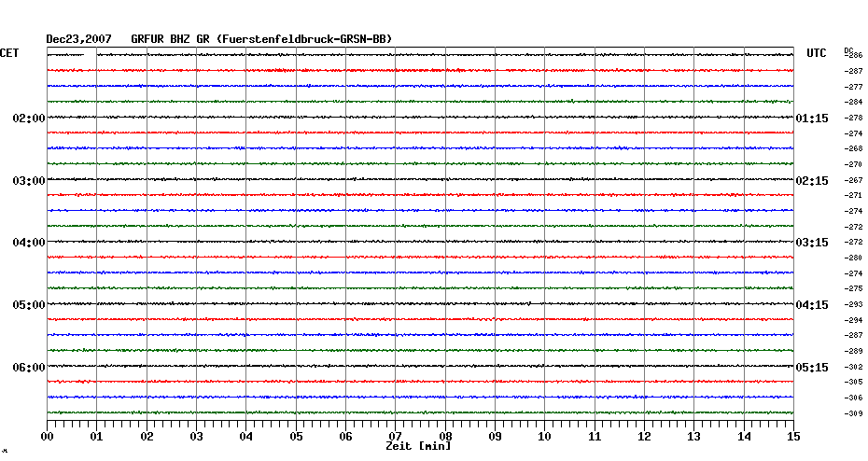Click the DC value -268
868x461 pixels.
854,149
